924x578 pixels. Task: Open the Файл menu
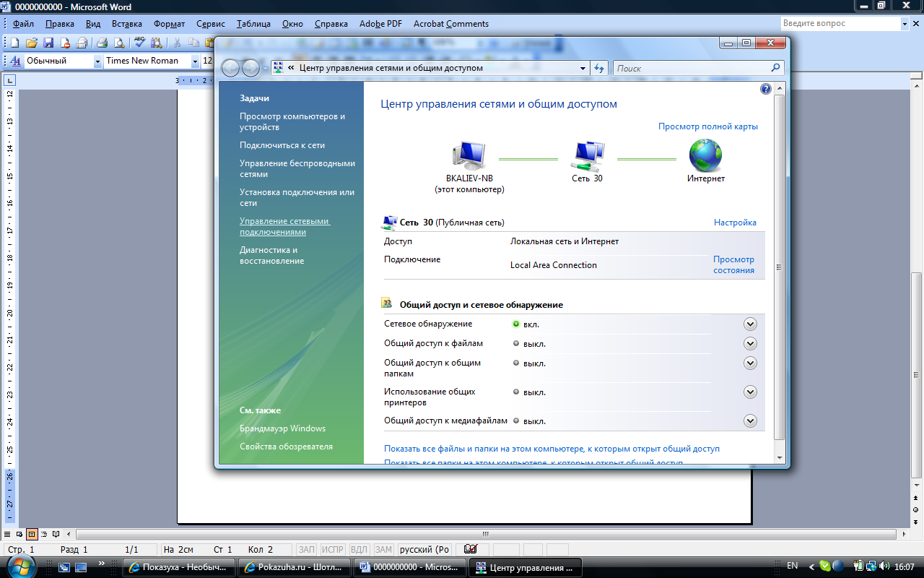(23, 24)
